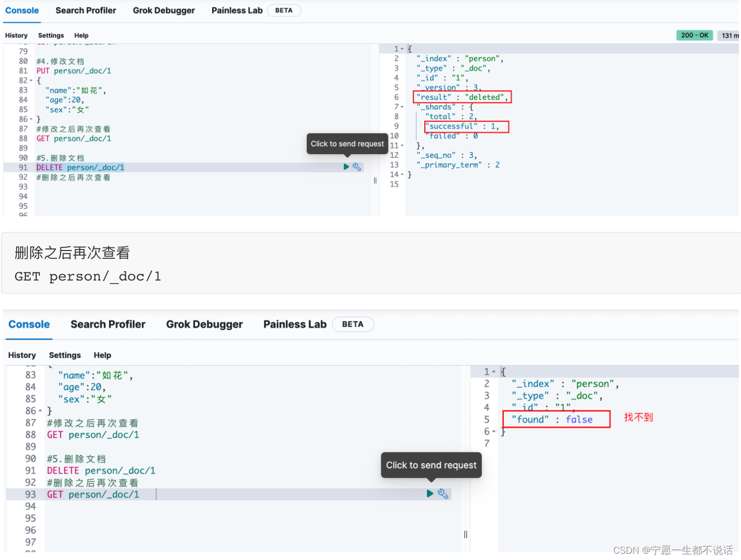Click "result" : "deleted" in response
The width and height of the screenshot is (741, 560).
(x=462, y=97)
